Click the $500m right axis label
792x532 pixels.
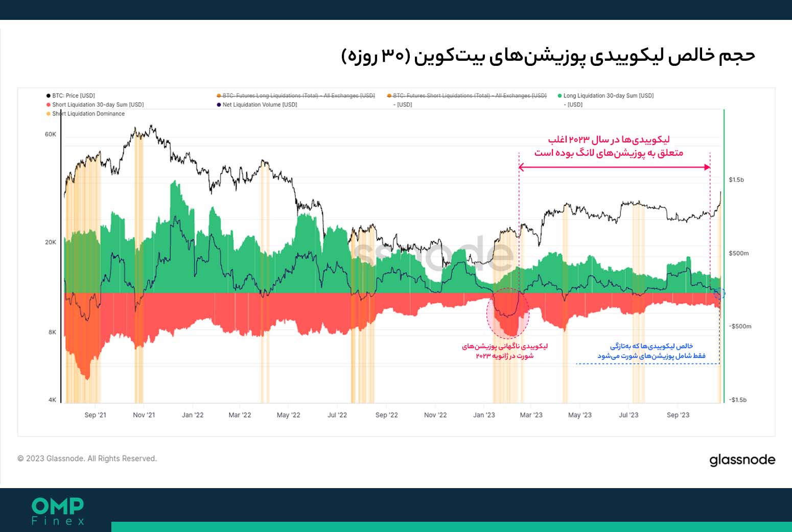pyautogui.click(x=739, y=253)
